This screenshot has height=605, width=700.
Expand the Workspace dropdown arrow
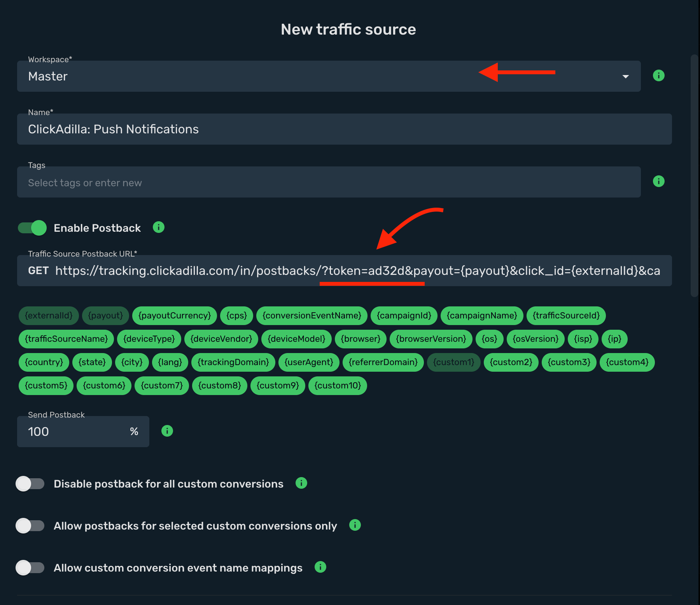[625, 77]
